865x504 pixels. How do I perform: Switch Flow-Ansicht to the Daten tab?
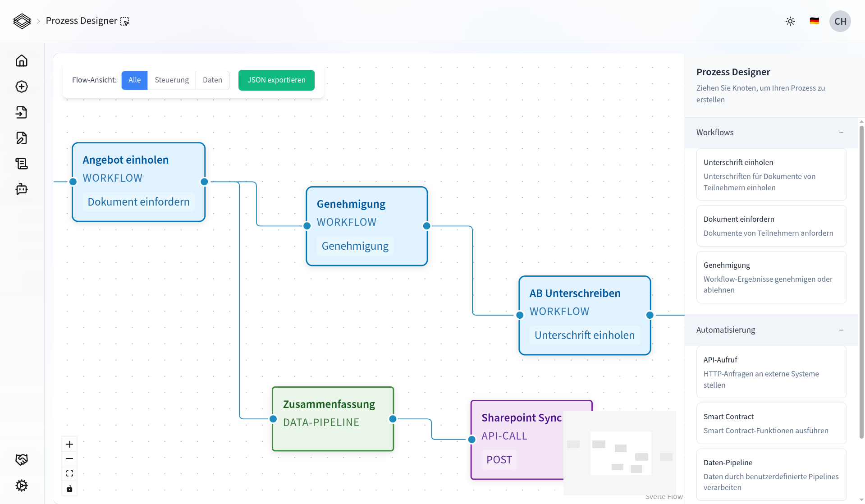pyautogui.click(x=212, y=80)
